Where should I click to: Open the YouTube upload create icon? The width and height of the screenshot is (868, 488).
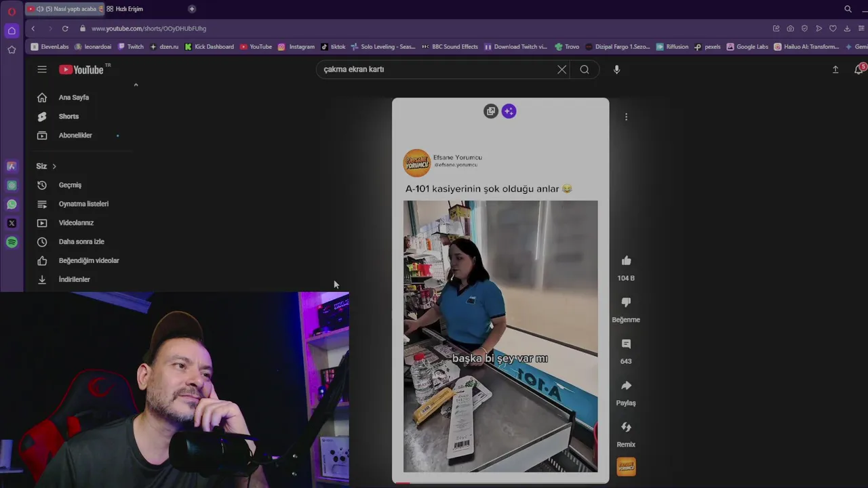[835, 69]
